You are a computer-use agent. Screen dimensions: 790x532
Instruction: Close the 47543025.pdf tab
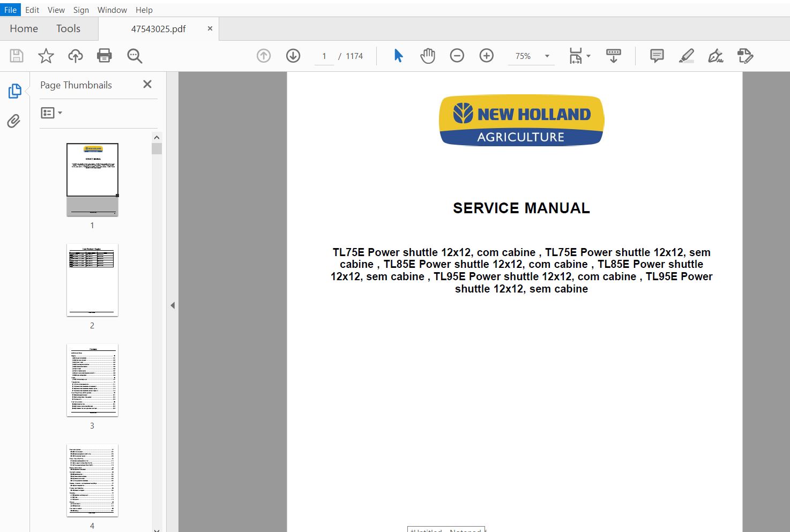[x=210, y=28]
